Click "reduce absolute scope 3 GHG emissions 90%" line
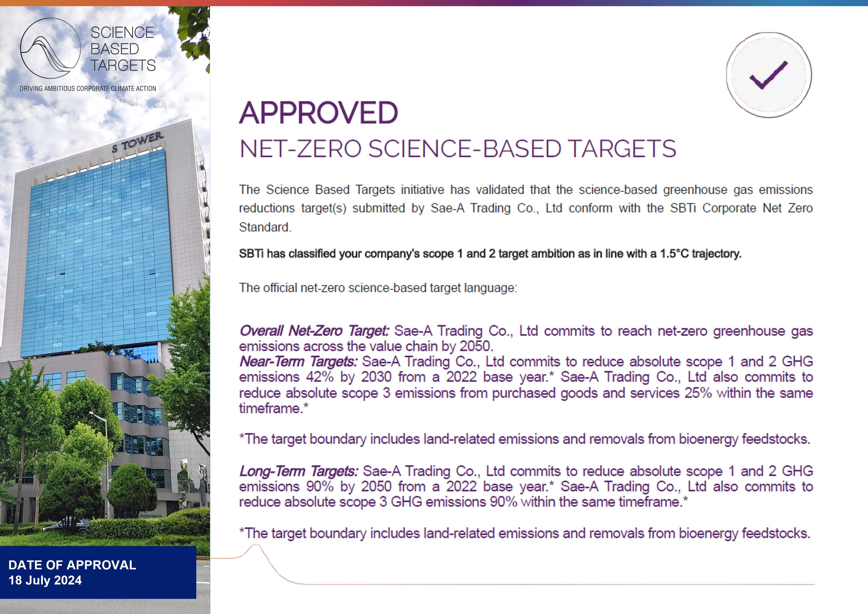The image size is (868, 614). click(463, 502)
